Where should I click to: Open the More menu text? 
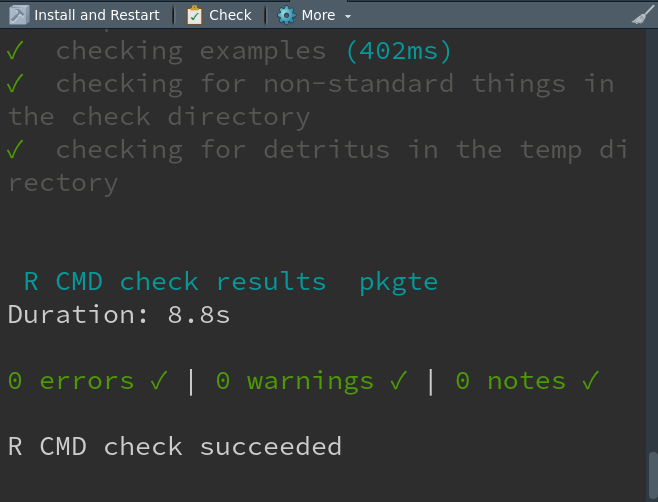coord(318,15)
